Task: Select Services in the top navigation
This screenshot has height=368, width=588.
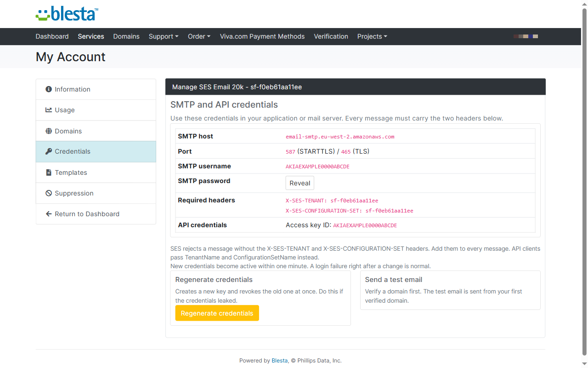Action: (x=91, y=36)
